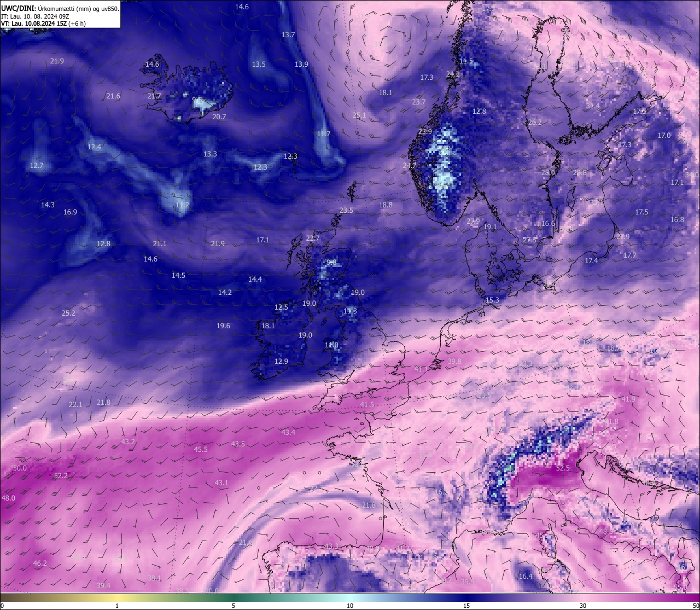Click the 13.9 map value
This screenshot has height=610, width=700.
[x=301, y=65]
